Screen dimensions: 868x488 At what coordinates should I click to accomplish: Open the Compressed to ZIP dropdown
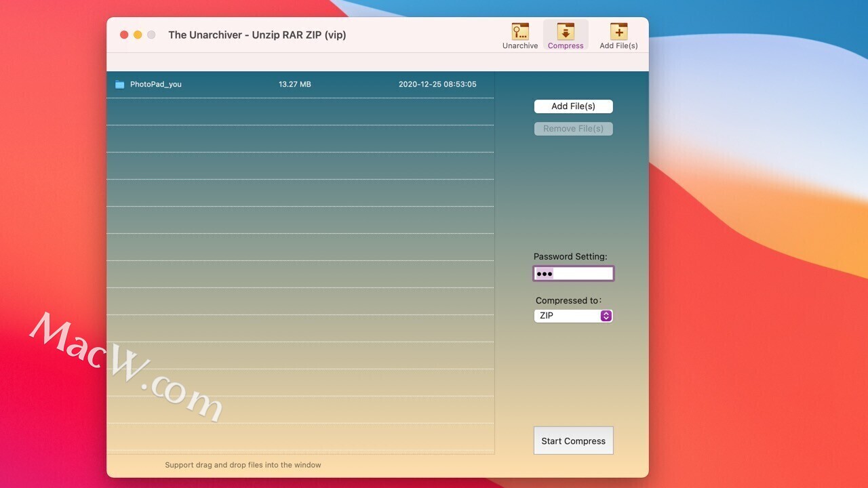click(x=574, y=316)
